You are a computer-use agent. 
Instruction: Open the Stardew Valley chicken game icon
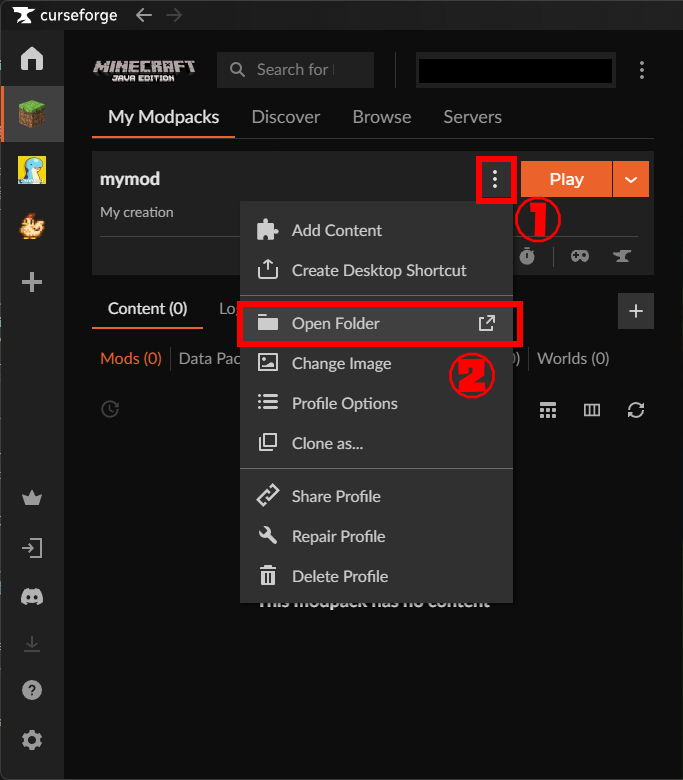[x=32, y=226]
